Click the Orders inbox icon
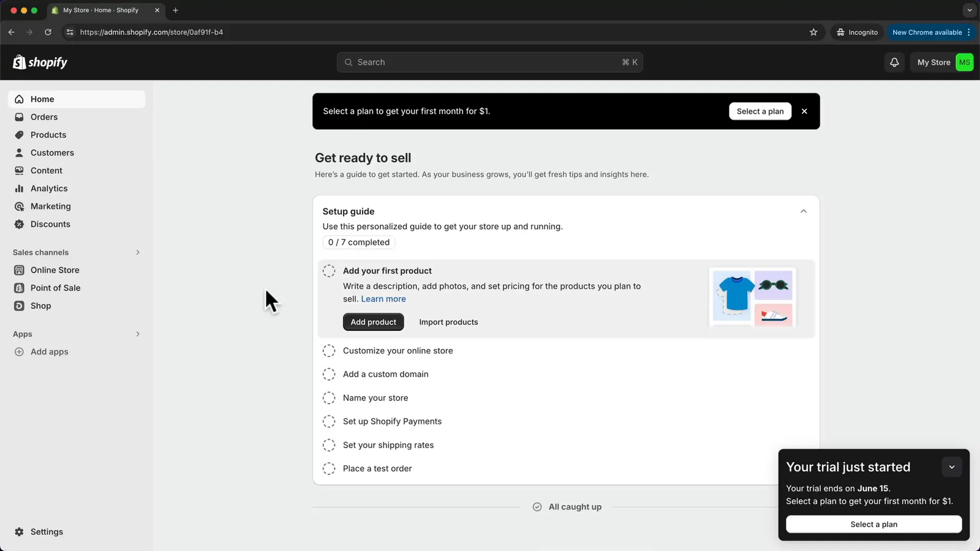The image size is (980, 551). [19, 117]
